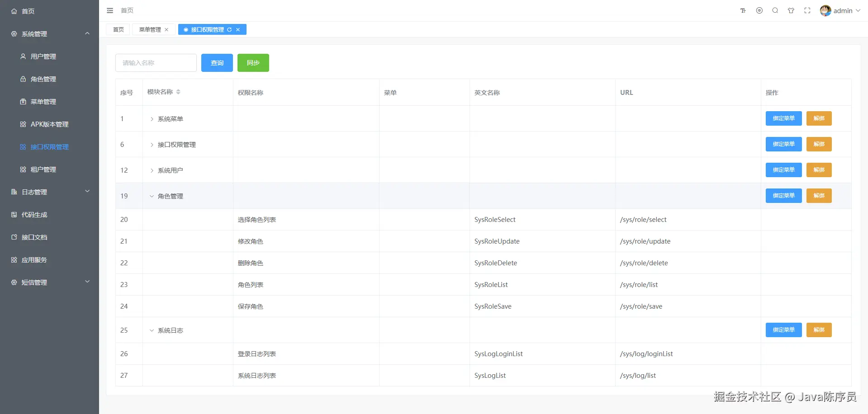Click the green 同步 button
Image resolution: width=868 pixels, height=414 pixels.
253,63
